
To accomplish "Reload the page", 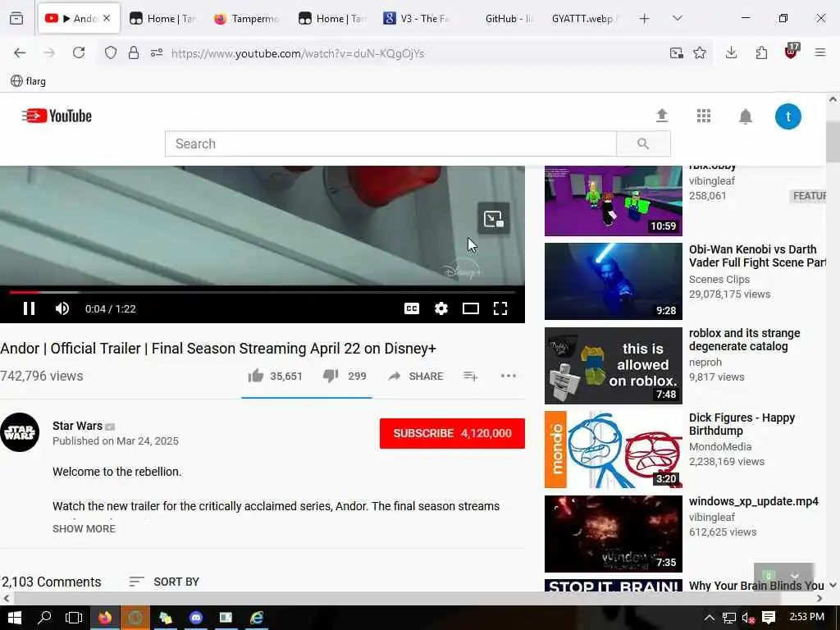I will [79, 52].
